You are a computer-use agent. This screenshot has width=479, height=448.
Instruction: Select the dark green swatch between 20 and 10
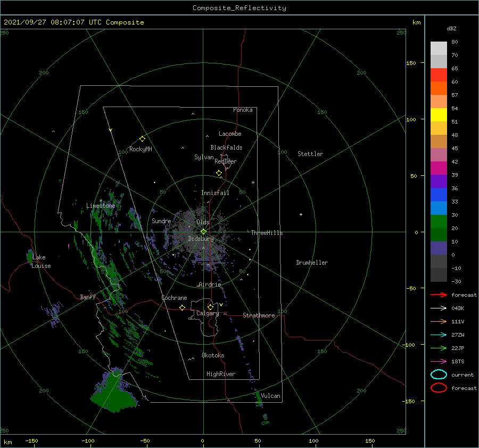[x=439, y=234]
